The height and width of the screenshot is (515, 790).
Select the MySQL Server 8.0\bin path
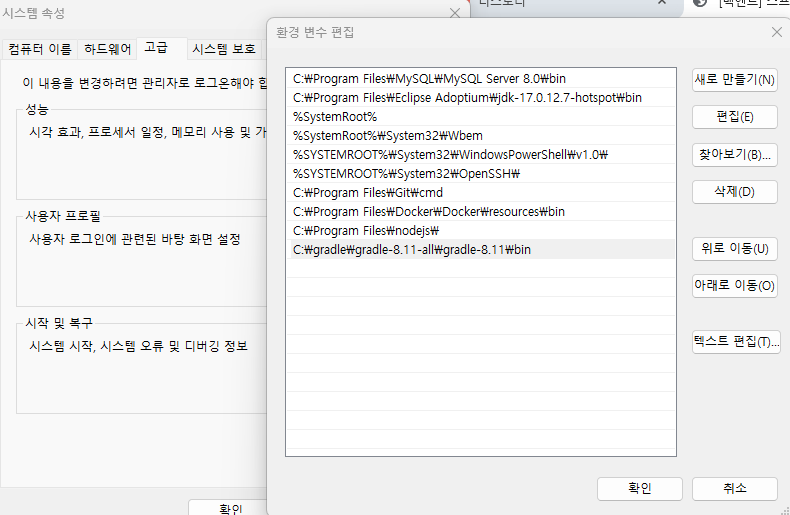point(482,79)
